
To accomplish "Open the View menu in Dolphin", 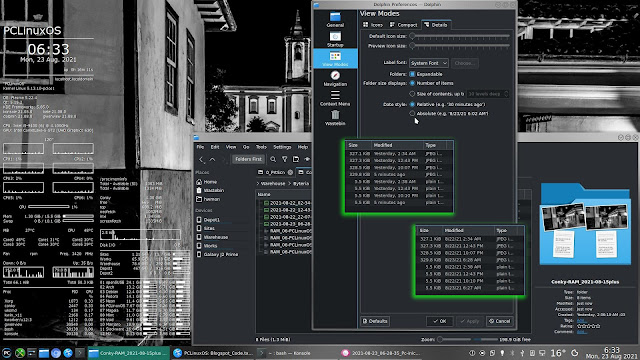I will (x=231, y=147).
